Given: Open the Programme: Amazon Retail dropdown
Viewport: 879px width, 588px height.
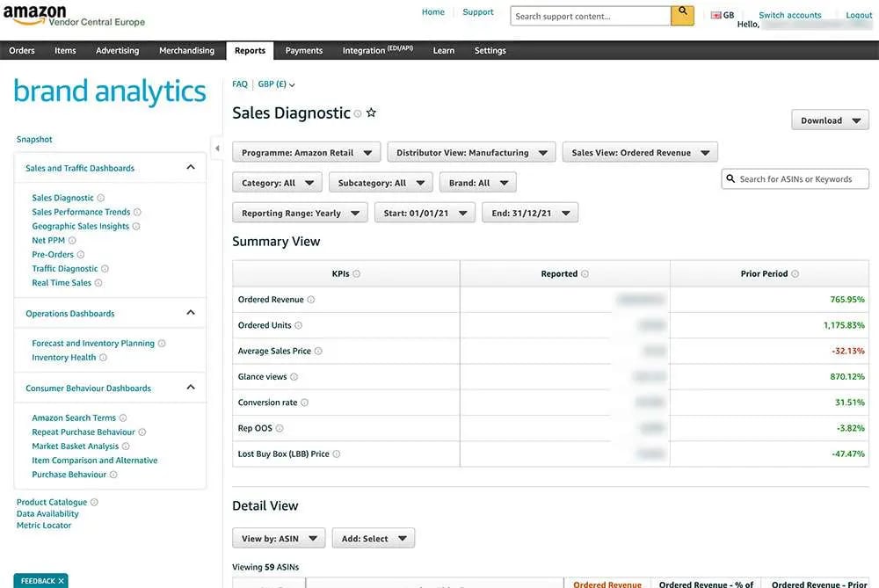Looking at the screenshot, I should click(307, 152).
